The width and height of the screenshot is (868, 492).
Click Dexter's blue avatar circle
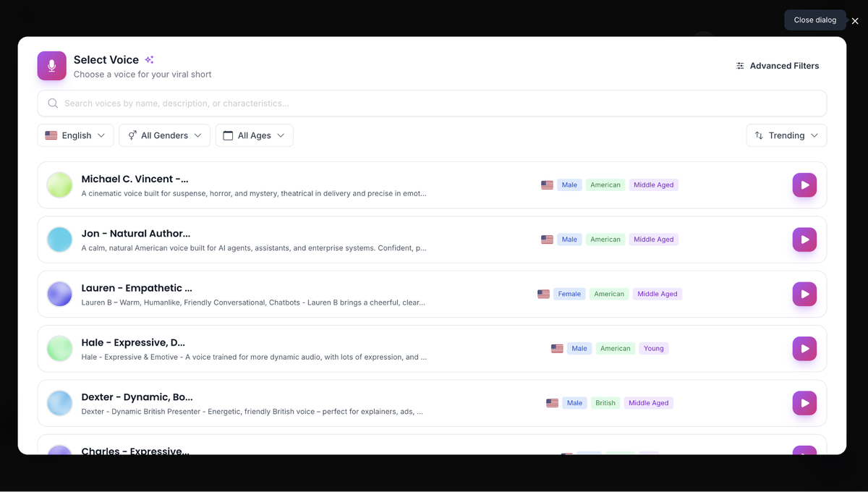[59, 403]
